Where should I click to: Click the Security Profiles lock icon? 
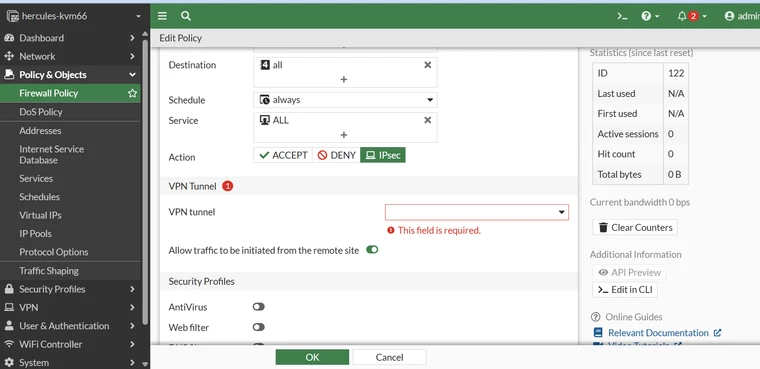(x=9, y=289)
